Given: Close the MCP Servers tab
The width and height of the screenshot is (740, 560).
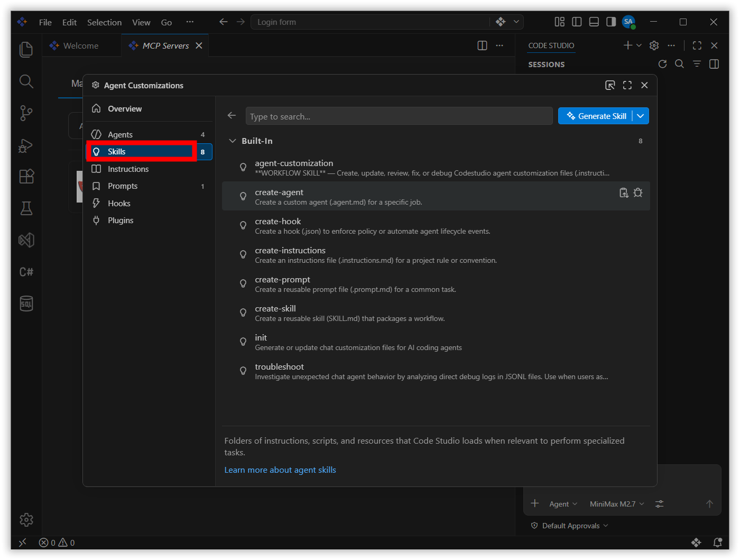Looking at the screenshot, I should pos(199,45).
